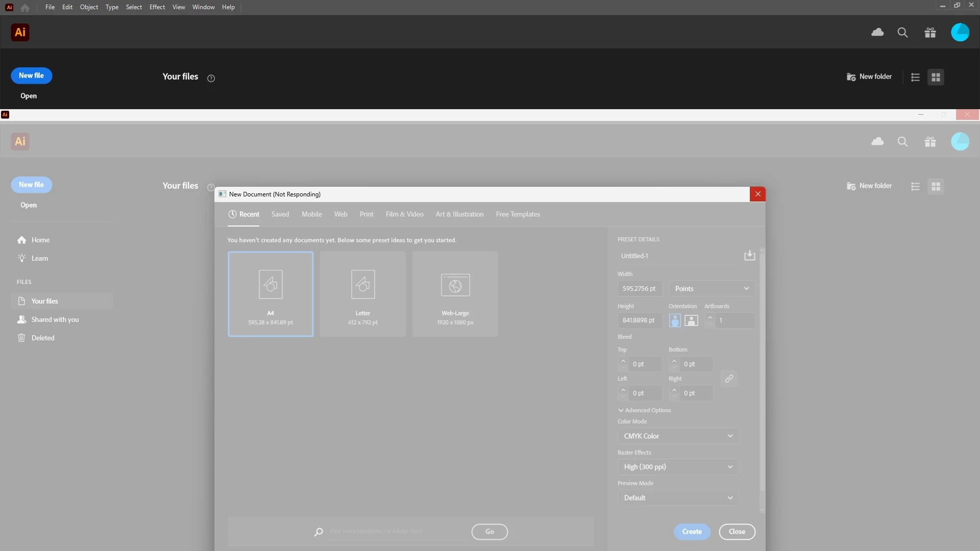
Task: Click the save preset icon beside Untitled-1
Action: pyautogui.click(x=749, y=256)
